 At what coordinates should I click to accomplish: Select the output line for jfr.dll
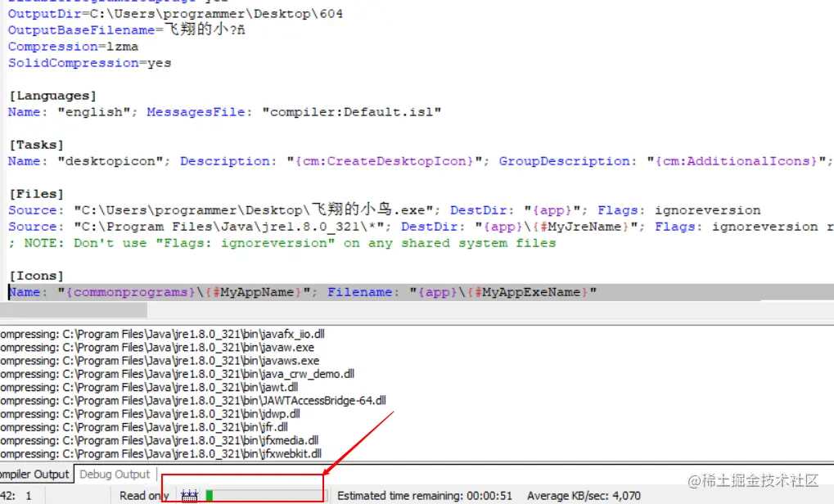pyautogui.click(x=143, y=427)
